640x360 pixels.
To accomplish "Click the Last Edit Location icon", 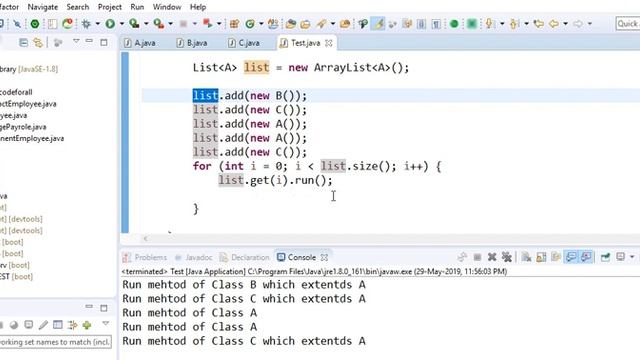I will 539,24.
